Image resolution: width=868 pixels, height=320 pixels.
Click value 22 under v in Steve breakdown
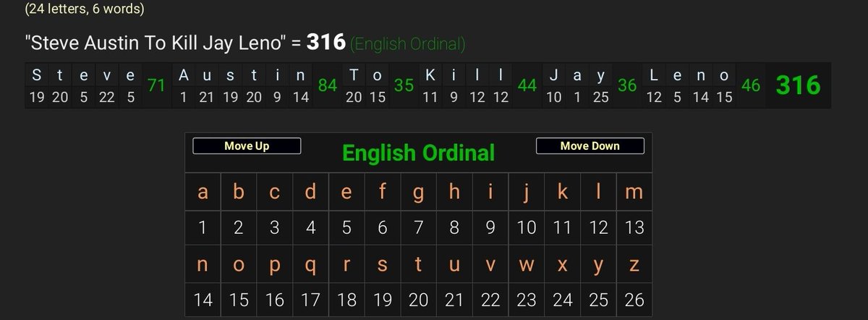107,97
